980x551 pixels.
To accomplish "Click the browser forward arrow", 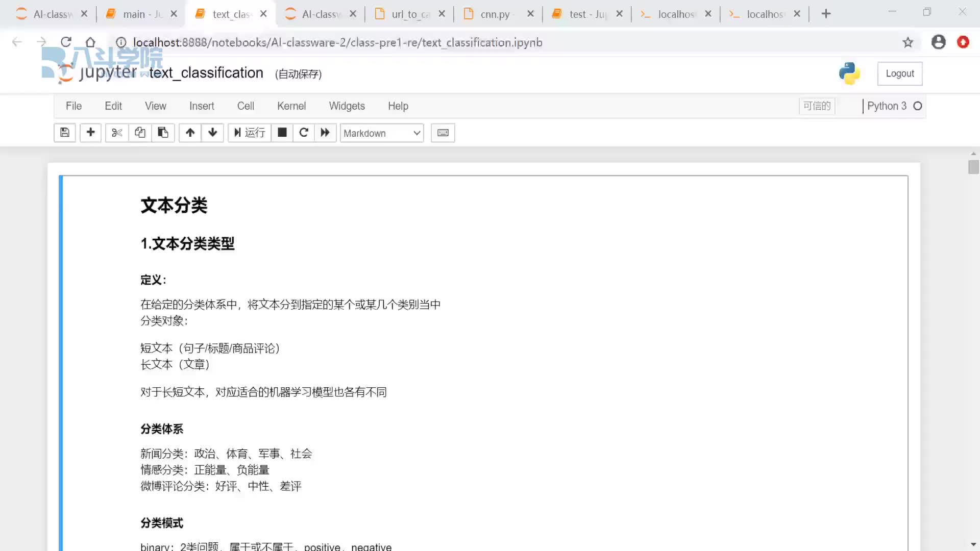I will click(42, 42).
